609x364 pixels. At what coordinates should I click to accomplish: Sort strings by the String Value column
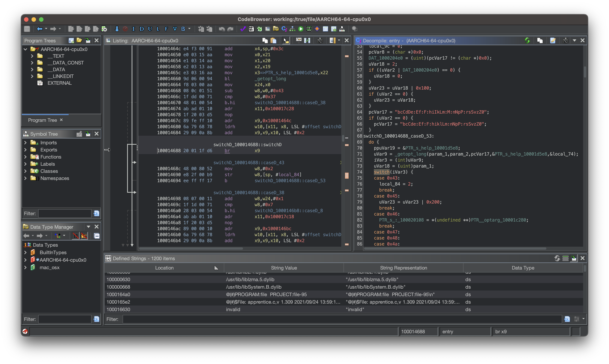[284, 268]
